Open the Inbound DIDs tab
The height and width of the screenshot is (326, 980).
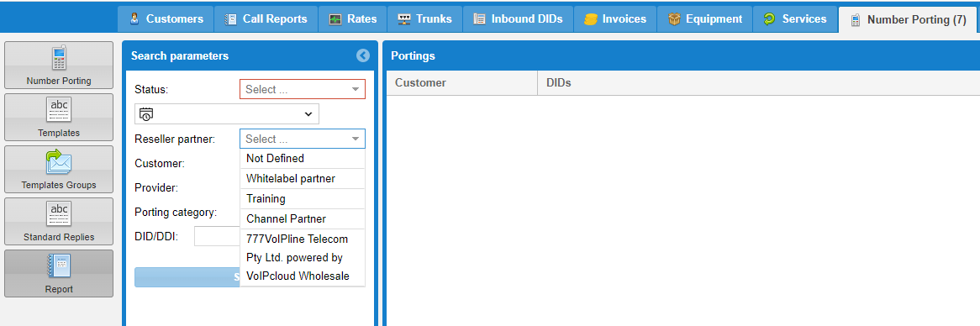pos(518,18)
